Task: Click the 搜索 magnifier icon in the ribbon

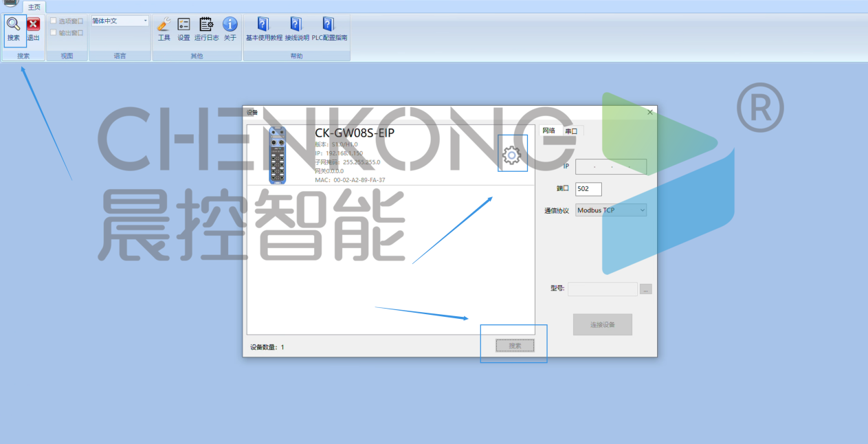Action: tap(14, 25)
